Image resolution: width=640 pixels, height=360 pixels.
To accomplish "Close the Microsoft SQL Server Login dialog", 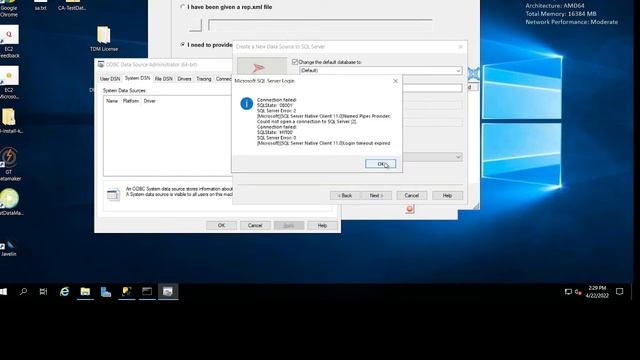I will click(395, 81).
